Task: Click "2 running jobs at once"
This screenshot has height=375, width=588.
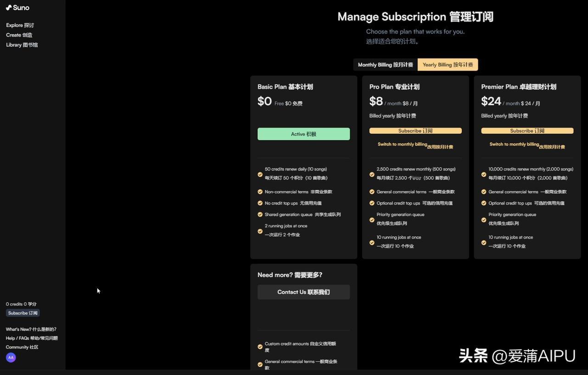Action: pyautogui.click(x=286, y=226)
